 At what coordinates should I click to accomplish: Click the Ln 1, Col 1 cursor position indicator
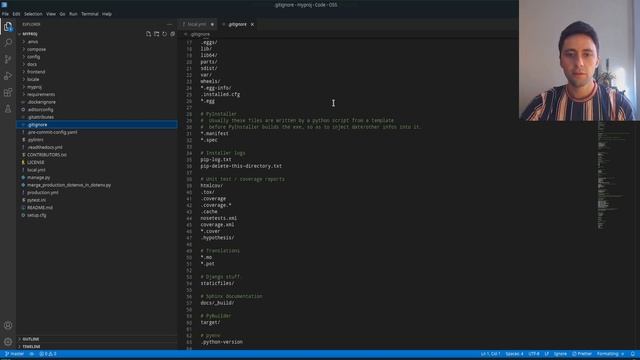coord(490,354)
